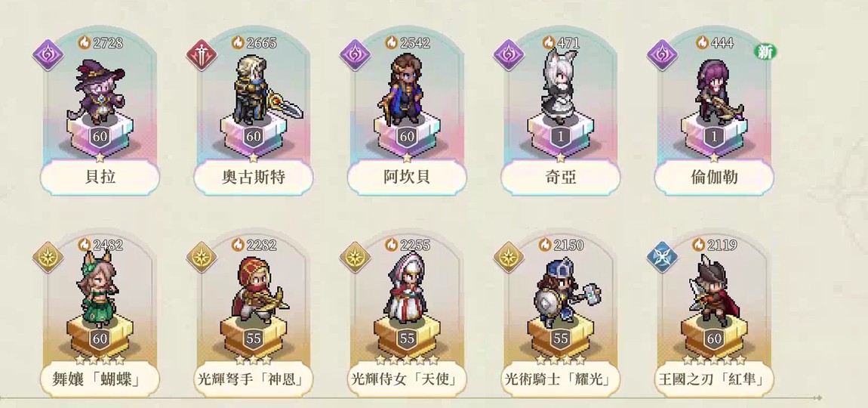Click the level 60 badge on 舞孃「蝴蝶」
The height and width of the screenshot is (408, 868).
(x=100, y=338)
